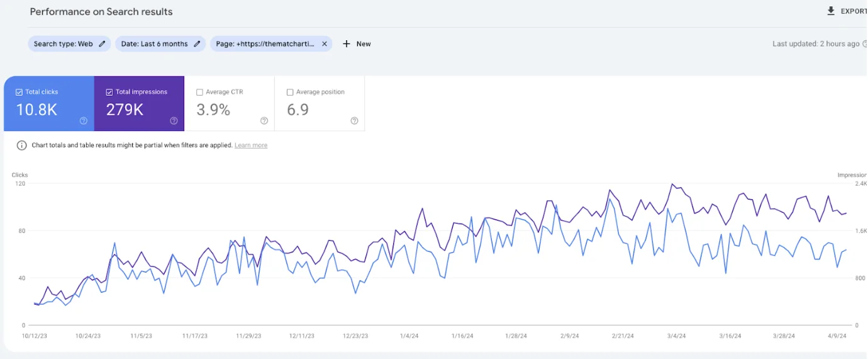This screenshot has height=359, width=868.
Task: Click pencil icon on Search type filter
Action: tap(103, 44)
